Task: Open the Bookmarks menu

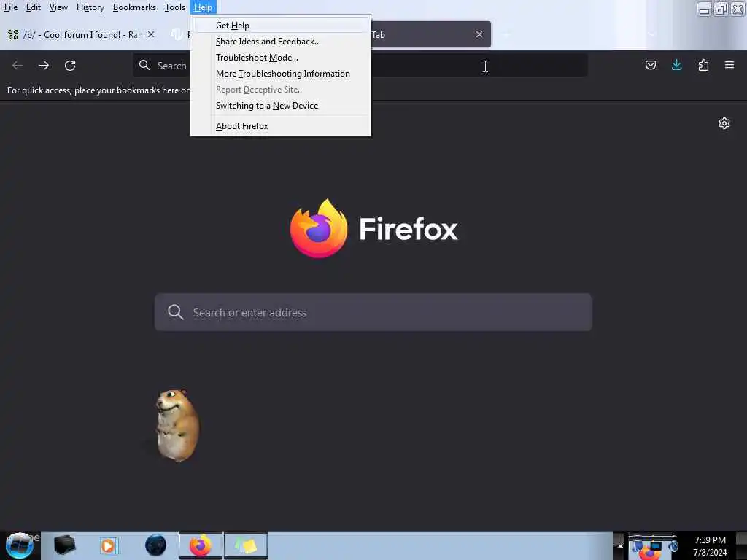Action: click(x=134, y=7)
